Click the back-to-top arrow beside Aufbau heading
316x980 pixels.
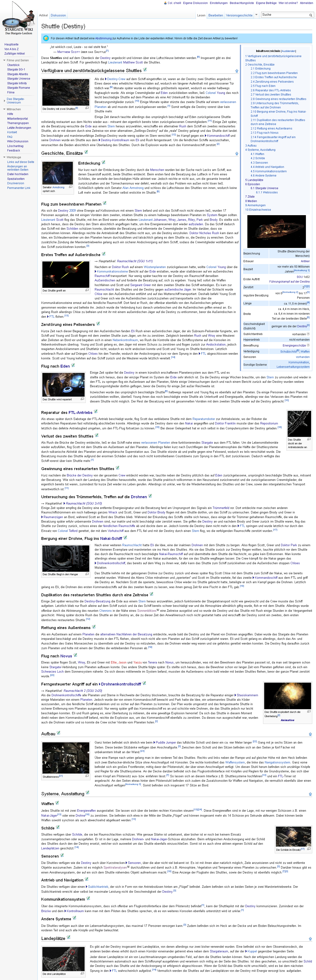click(x=310, y=734)
